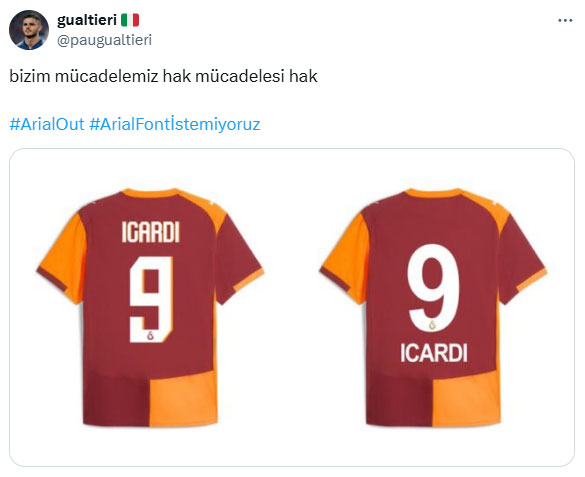
Task: Click the gualtieri display name
Action: click(87, 20)
